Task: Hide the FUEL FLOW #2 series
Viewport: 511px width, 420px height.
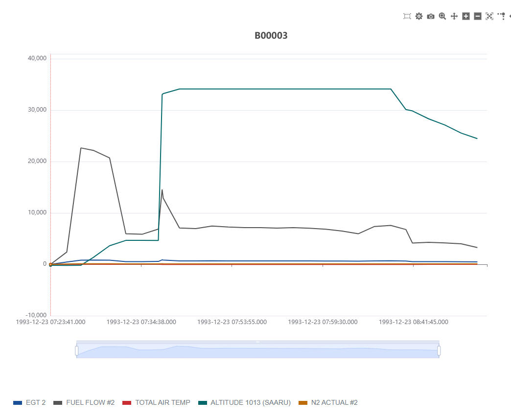Action: 84,402
